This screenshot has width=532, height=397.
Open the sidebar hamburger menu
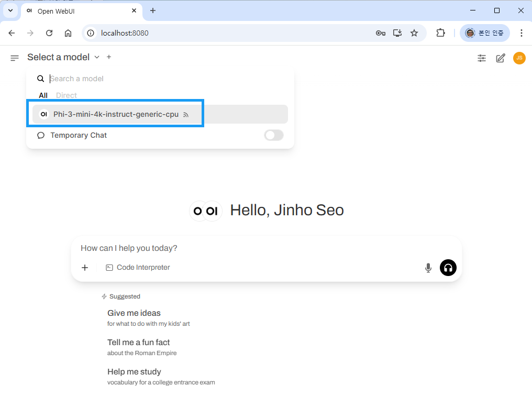(14, 58)
